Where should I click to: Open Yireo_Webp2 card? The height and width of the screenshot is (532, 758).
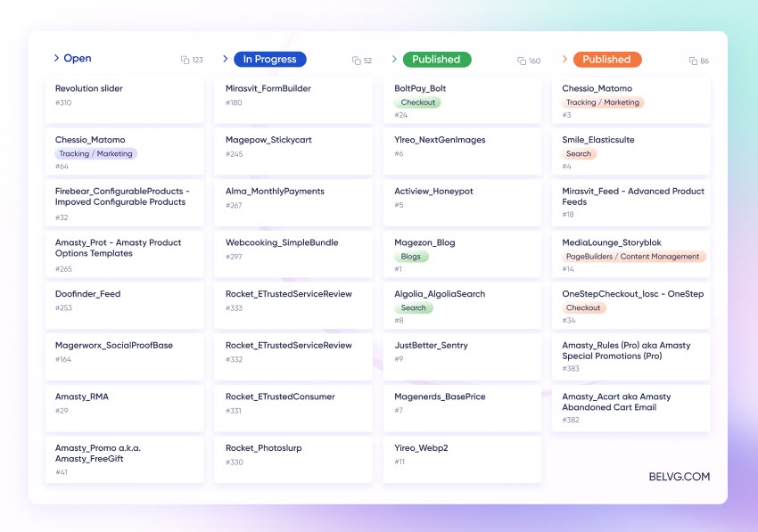(462, 460)
